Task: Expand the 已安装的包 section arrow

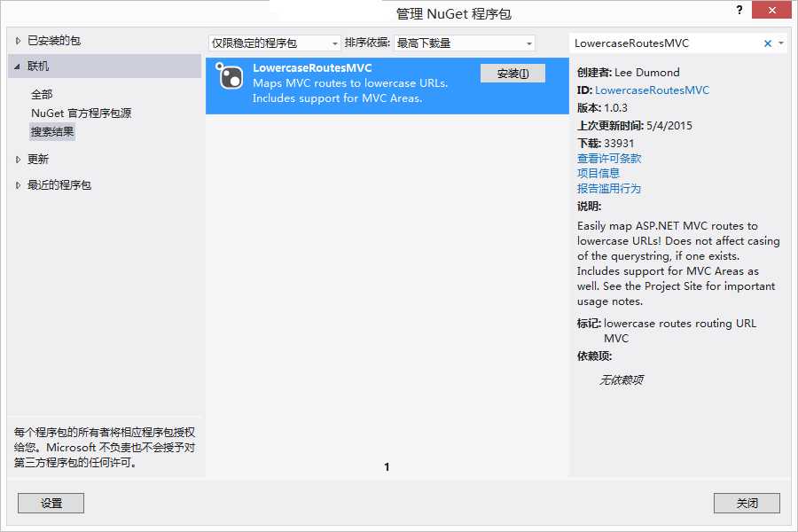Action: coord(18,41)
